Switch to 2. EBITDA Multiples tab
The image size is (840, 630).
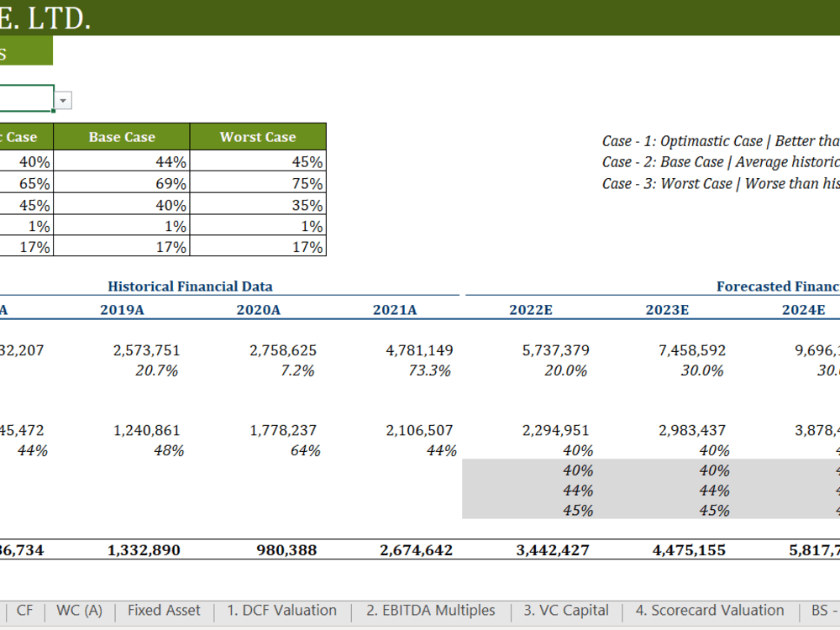[x=431, y=611]
